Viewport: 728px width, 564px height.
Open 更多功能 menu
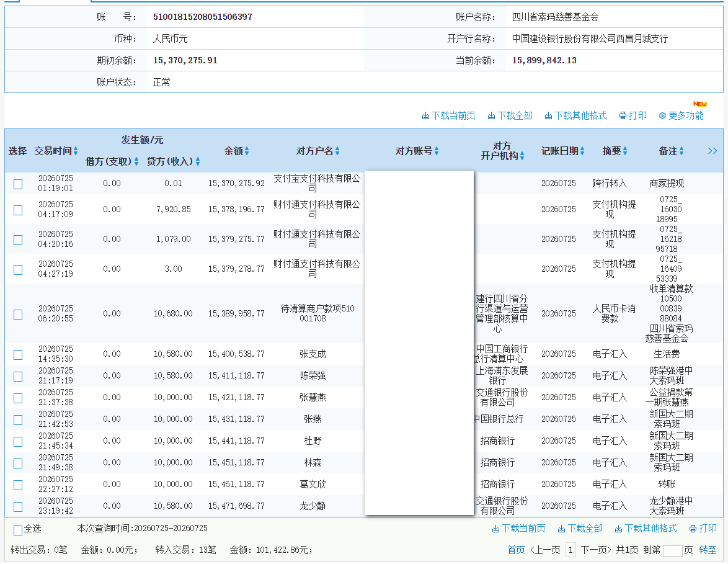click(x=681, y=115)
